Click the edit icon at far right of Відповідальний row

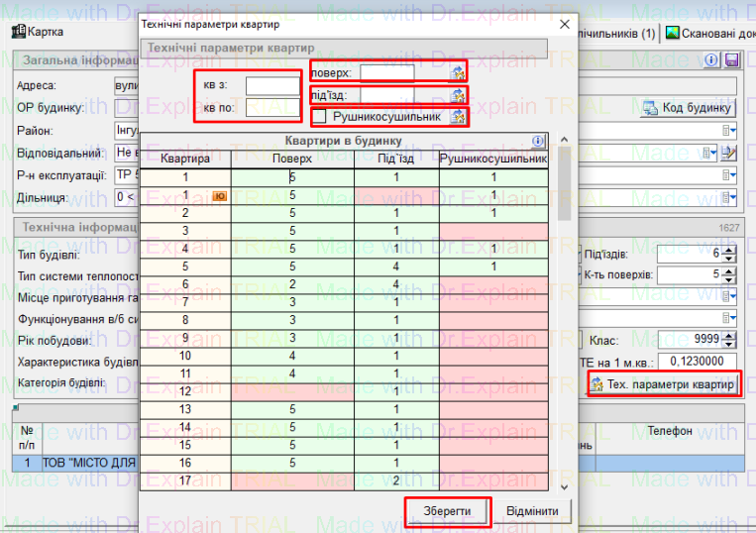[x=730, y=153]
